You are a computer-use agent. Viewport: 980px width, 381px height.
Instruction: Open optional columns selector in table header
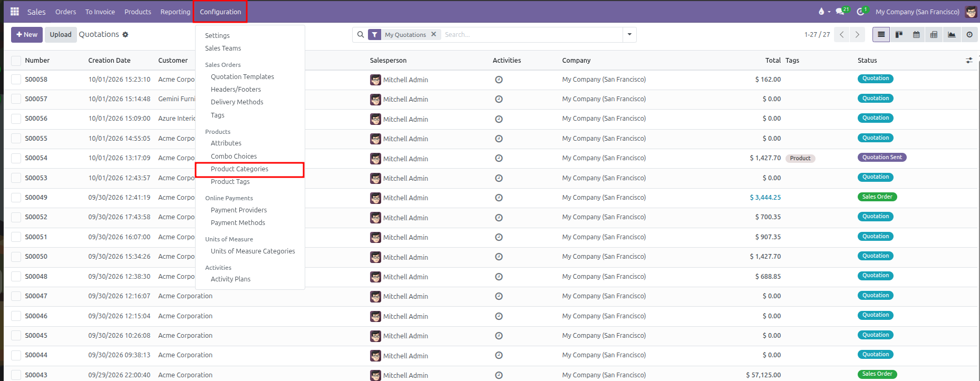pyautogui.click(x=969, y=61)
